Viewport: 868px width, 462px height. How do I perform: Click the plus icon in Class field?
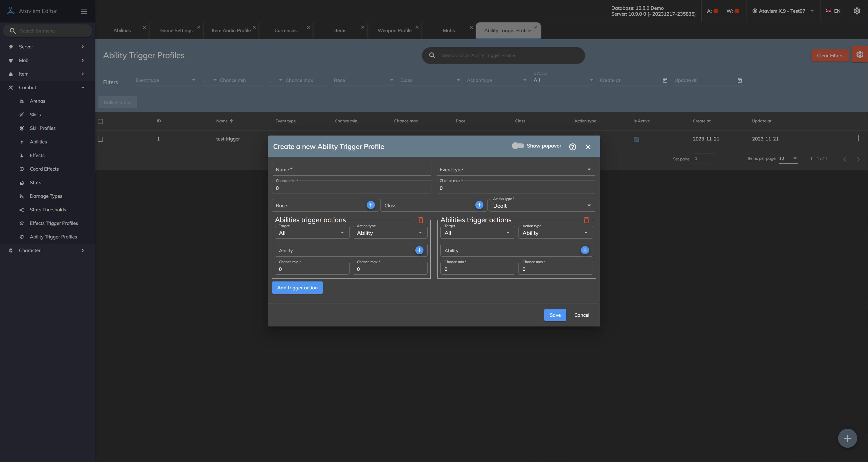(479, 205)
